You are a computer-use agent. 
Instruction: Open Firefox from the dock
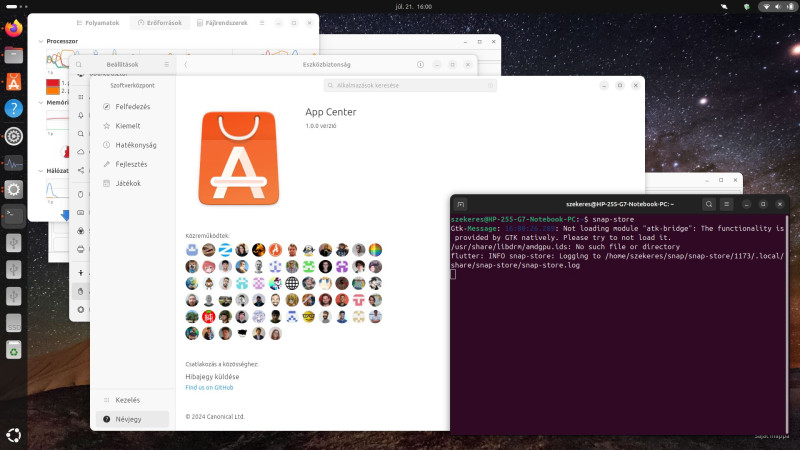14,28
